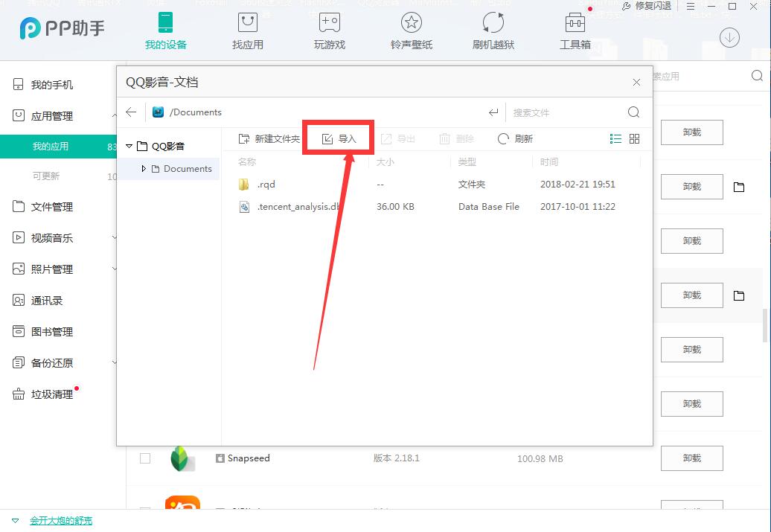Click the PP助手 logo
The height and width of the screenshot is (532, 771).
click(x=62, y=28)
